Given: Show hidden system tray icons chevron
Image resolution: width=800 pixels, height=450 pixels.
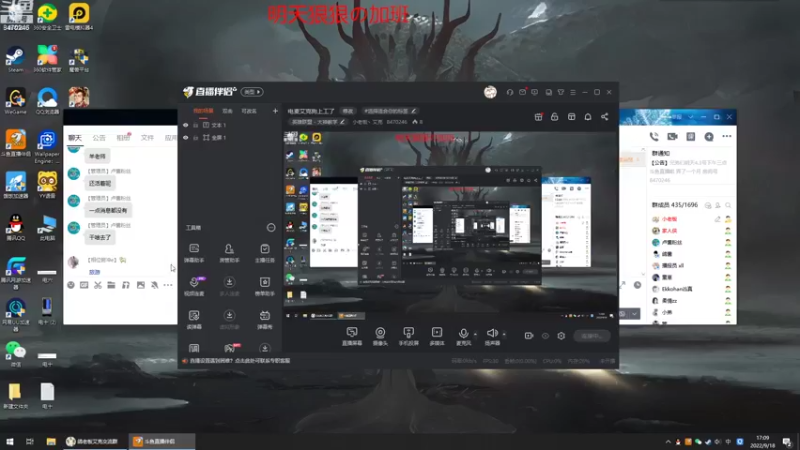Looking at the screenshot, I should click(668, 442).
